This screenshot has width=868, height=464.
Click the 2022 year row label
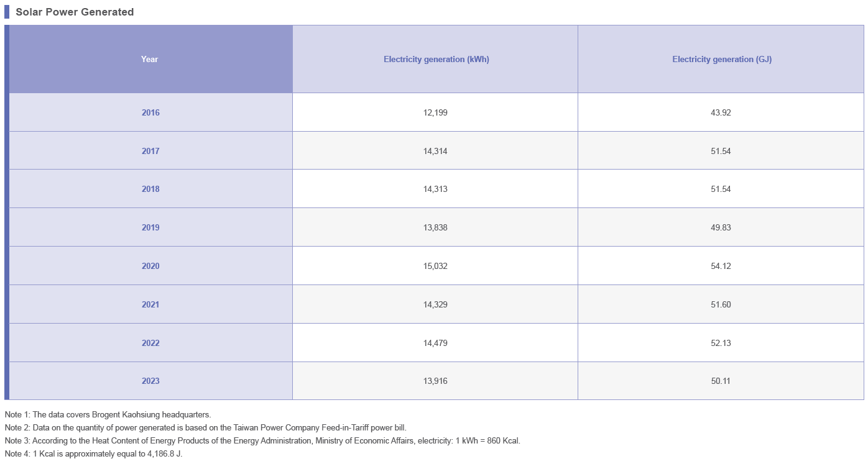click(150, 343)
